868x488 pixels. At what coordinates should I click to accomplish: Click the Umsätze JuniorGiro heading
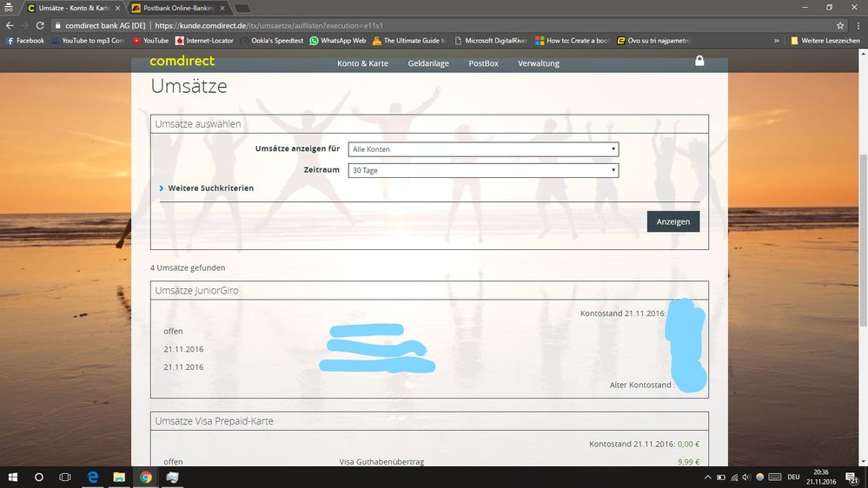point(196,291)
